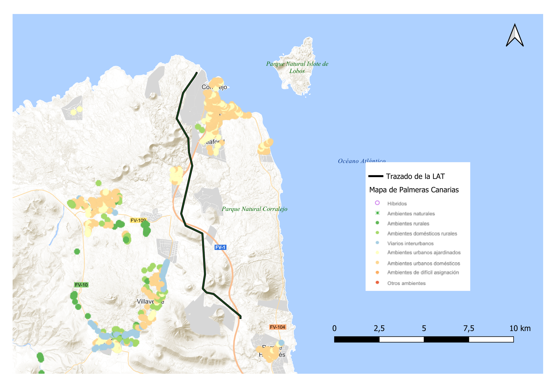Click the orange FV-104 road label
The image size is (555, 392).
click(277, 327)
